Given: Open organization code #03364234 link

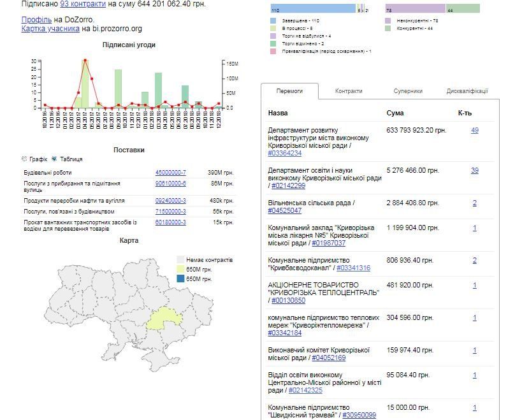Looking at the screenshot, I should [x=285, y=154].
